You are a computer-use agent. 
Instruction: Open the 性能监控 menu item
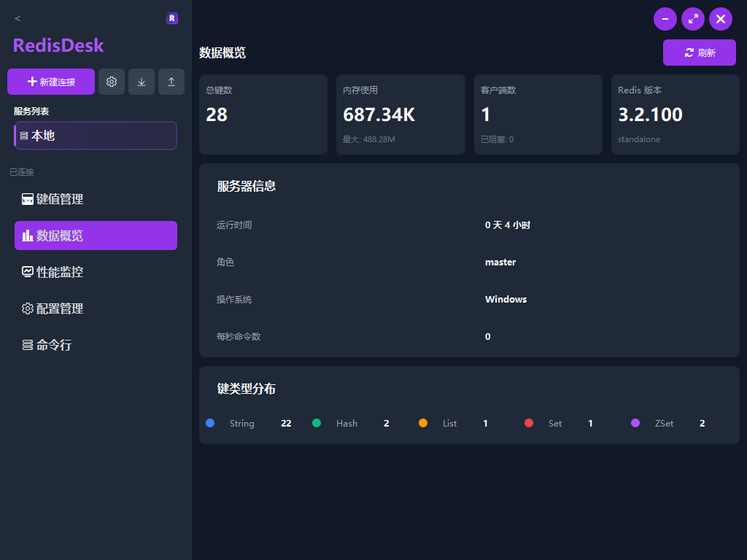(96, 272)
